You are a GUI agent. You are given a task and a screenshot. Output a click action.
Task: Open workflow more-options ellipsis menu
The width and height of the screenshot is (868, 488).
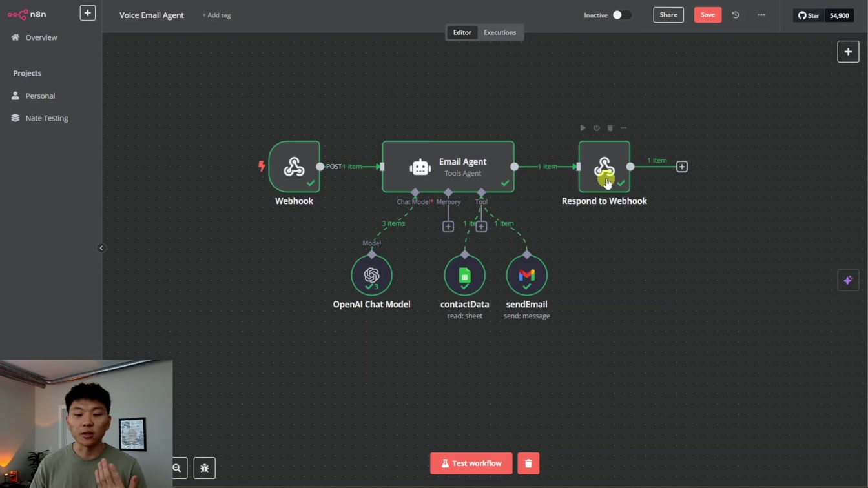tap(761, 15)
